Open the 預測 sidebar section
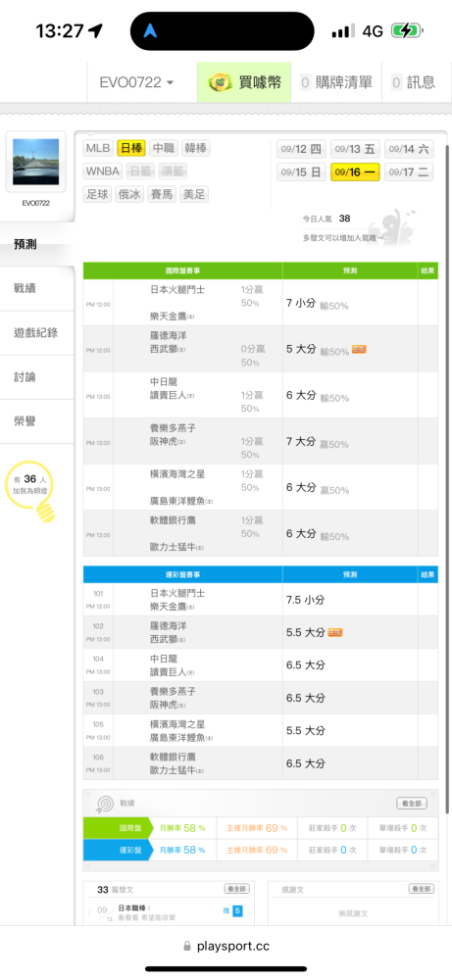Viewport: 452px width, 980px height. tap(37, 244)
